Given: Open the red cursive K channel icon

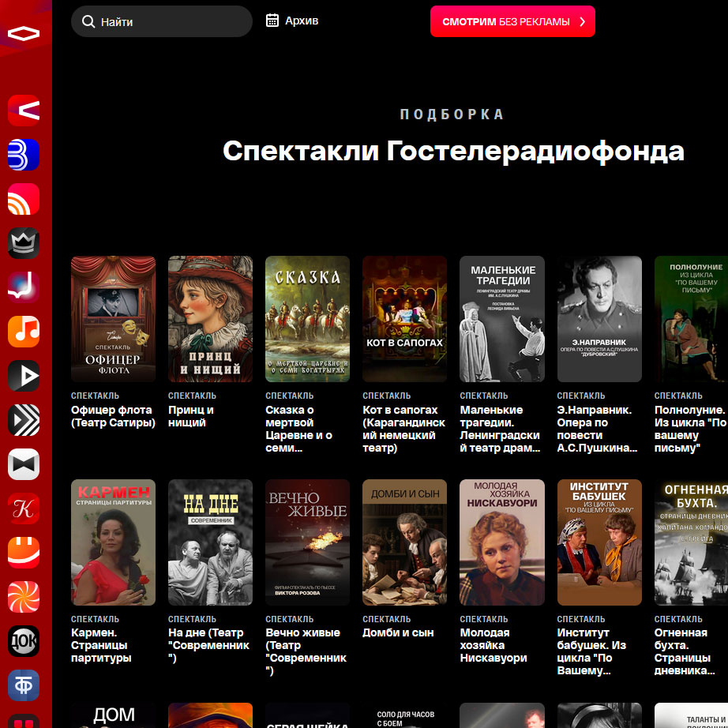Looking at the screenshot, I should (x=24, y=508).
